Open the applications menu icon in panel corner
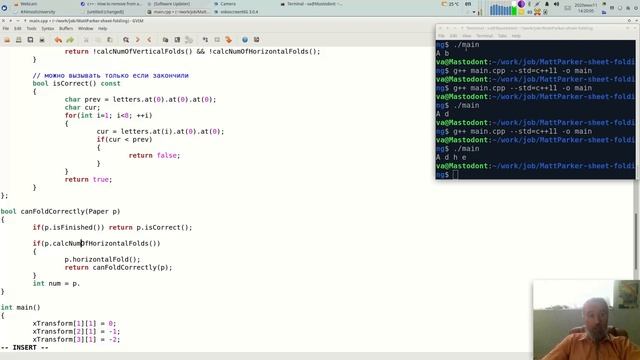This screenshot has height=360, width=640. [4, 8]
